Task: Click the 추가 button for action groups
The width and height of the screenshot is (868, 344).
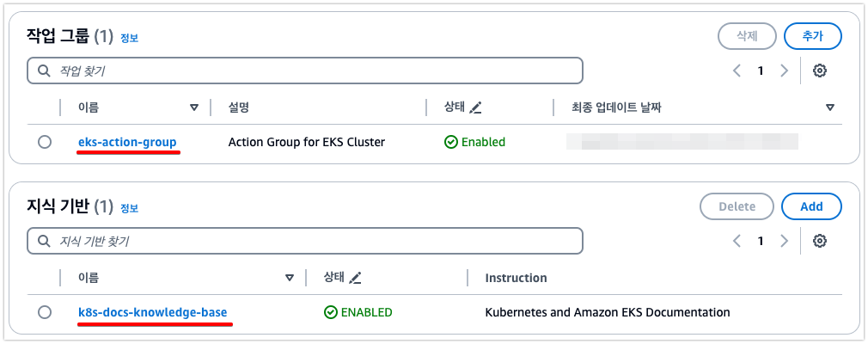Action: [x=813, y=37]
